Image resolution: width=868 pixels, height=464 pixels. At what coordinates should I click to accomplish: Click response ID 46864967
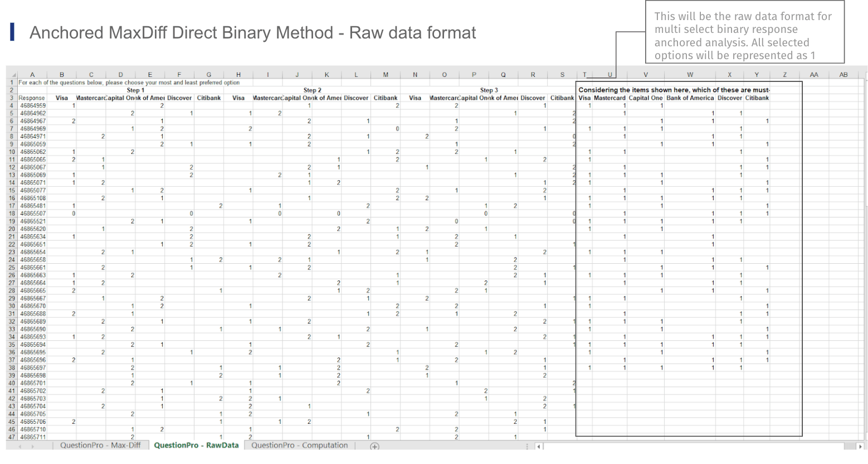[x=32, y=121]
